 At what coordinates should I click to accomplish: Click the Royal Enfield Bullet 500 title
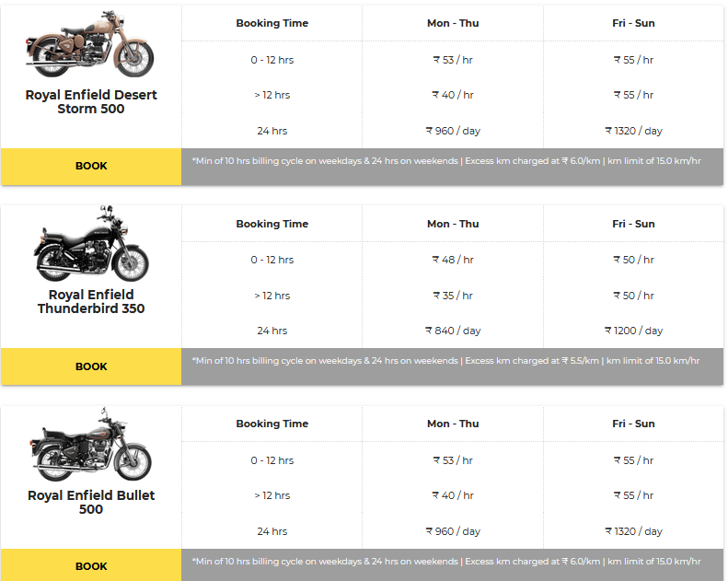[x=91, y=502]
